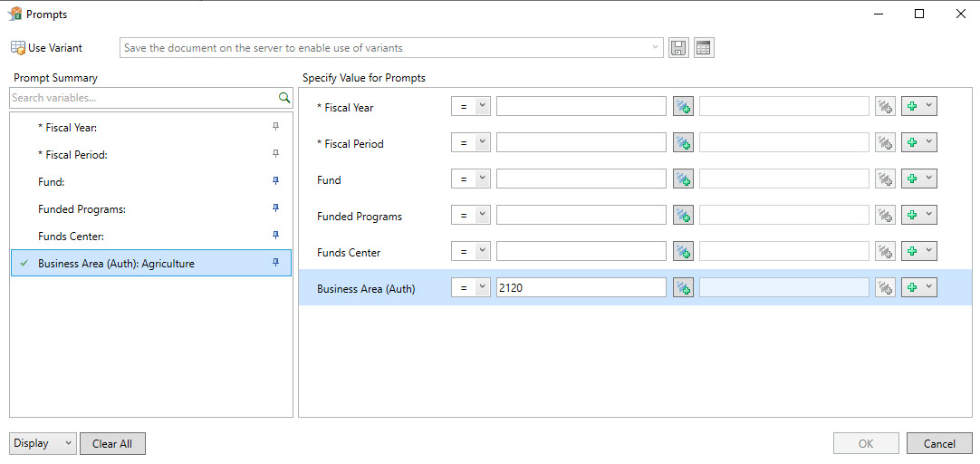Click the Business Area field containing 2120
Screen dimensions: 980x464
point(581,287)
